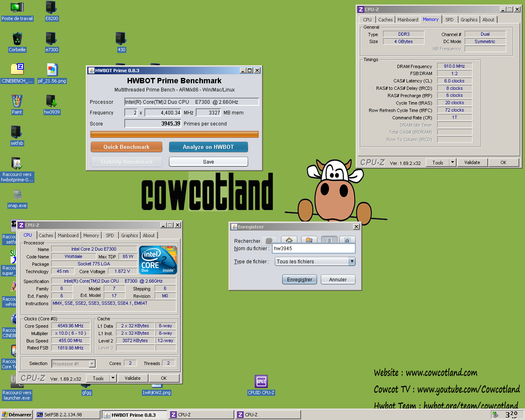Click the 4549.96 MHz Core Speed value
525x420 pixels.
pos(71,326)
